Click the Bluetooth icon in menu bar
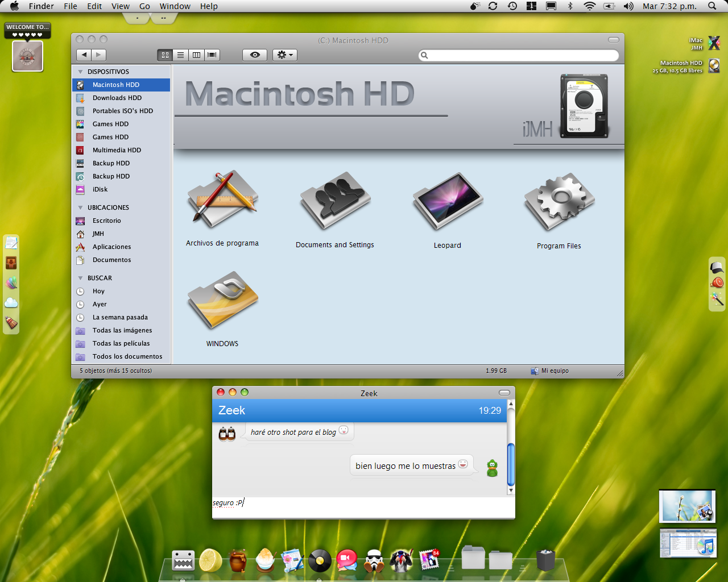 point(570,6)
